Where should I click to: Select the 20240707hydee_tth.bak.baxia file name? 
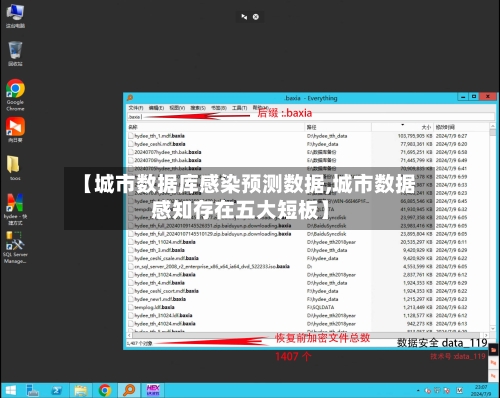(168, 152)
